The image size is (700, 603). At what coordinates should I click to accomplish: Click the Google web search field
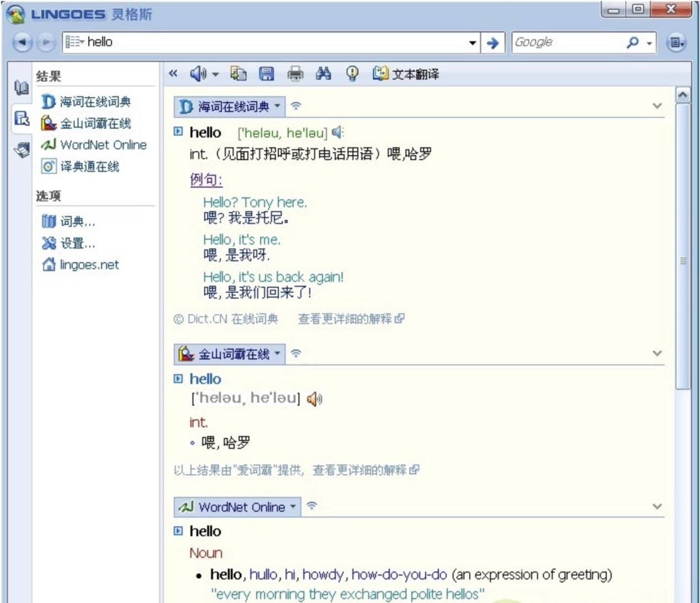pos(569,42)
